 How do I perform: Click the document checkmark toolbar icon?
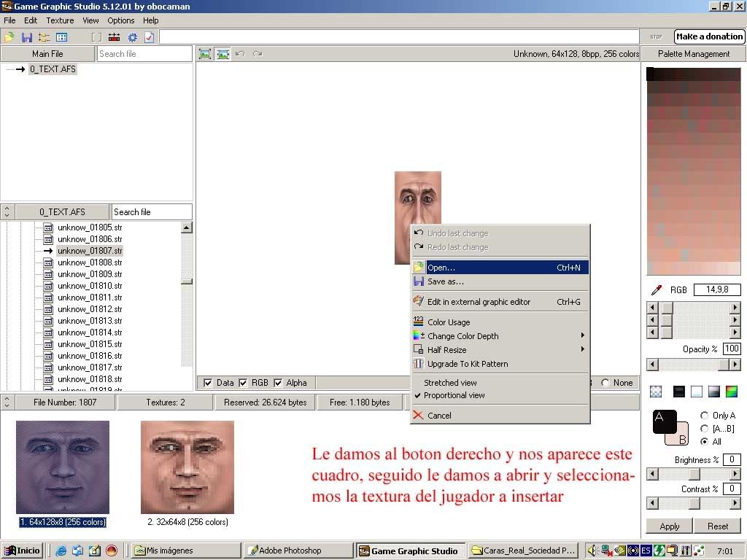pos(149,37)
